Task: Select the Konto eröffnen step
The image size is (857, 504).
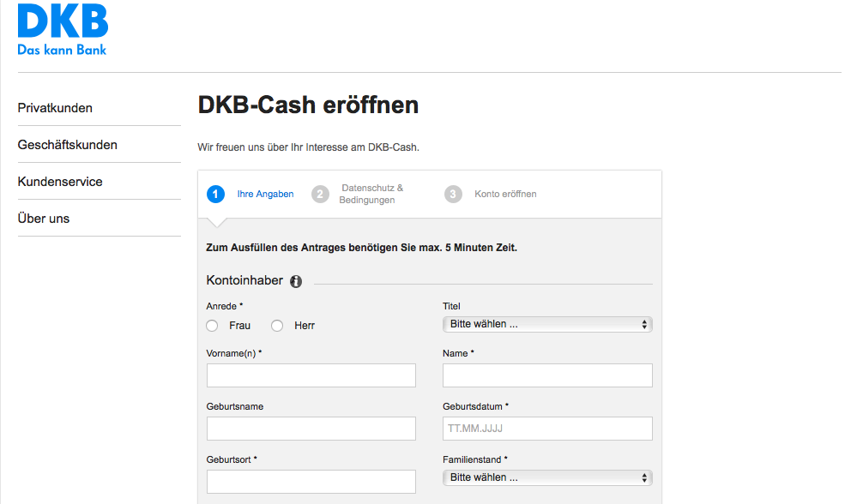Action: 505,194
